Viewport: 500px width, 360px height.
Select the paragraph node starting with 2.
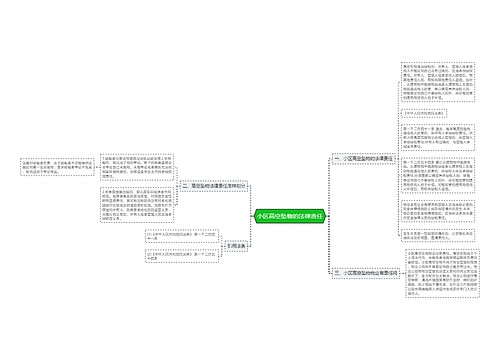(x=137, y=205)
